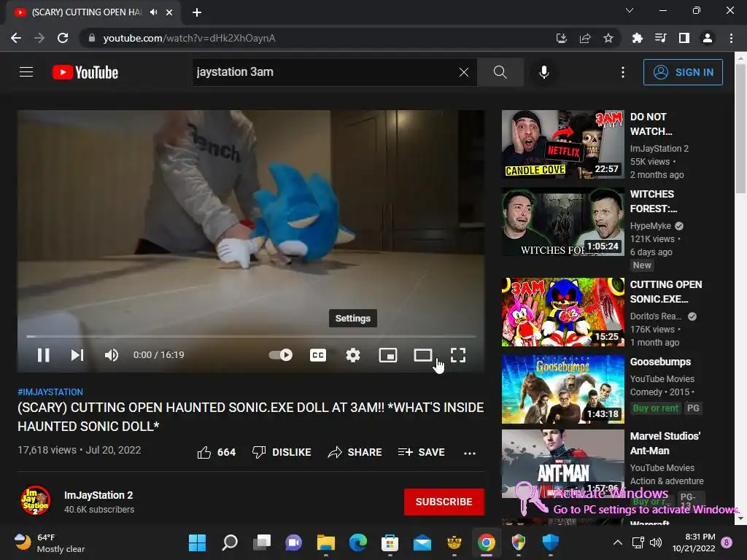Open the #IMJAYSTATION hashtag link
747x560 pixels.
(x=50, y=392)
